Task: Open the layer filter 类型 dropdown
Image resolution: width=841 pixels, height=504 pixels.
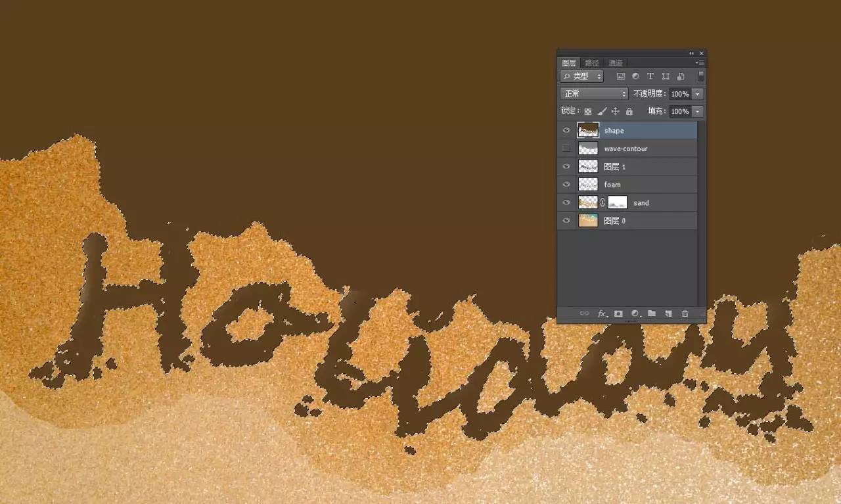Action: pyautogui.click(x=582, y=76)
